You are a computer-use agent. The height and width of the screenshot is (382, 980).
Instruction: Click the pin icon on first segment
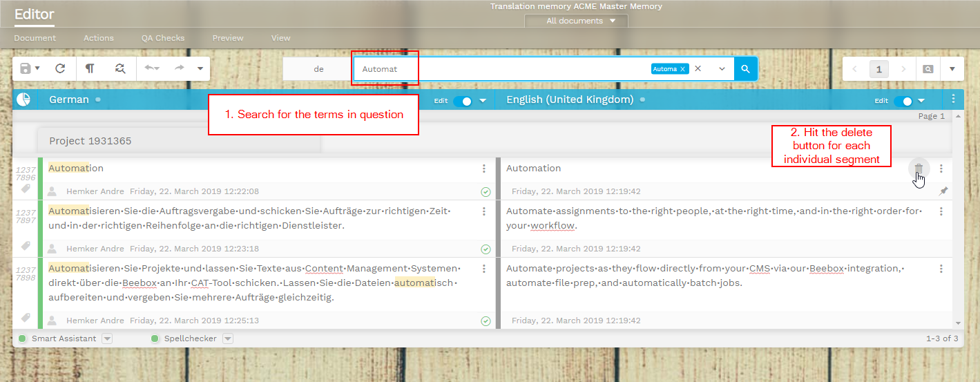(943, 191)
